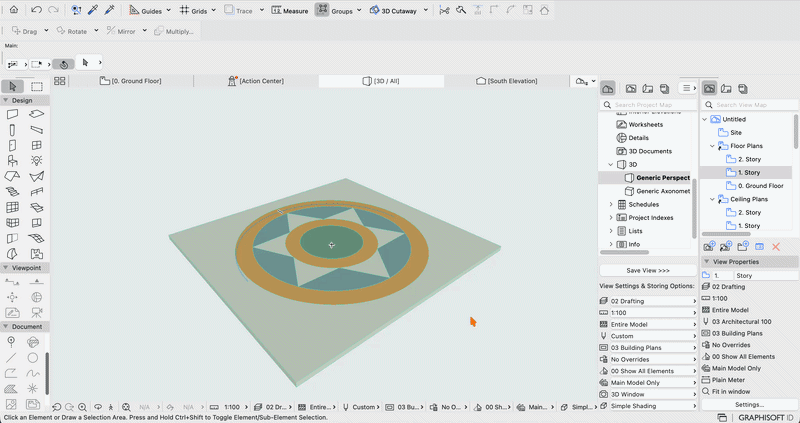Select the Pick Up Parameters eyedropper

click(x=93, y=10)
